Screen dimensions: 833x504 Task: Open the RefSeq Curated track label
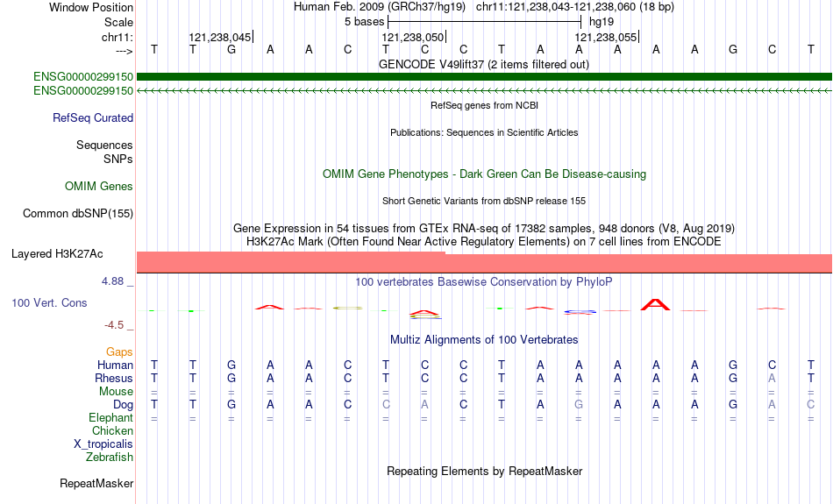(92, 118)
